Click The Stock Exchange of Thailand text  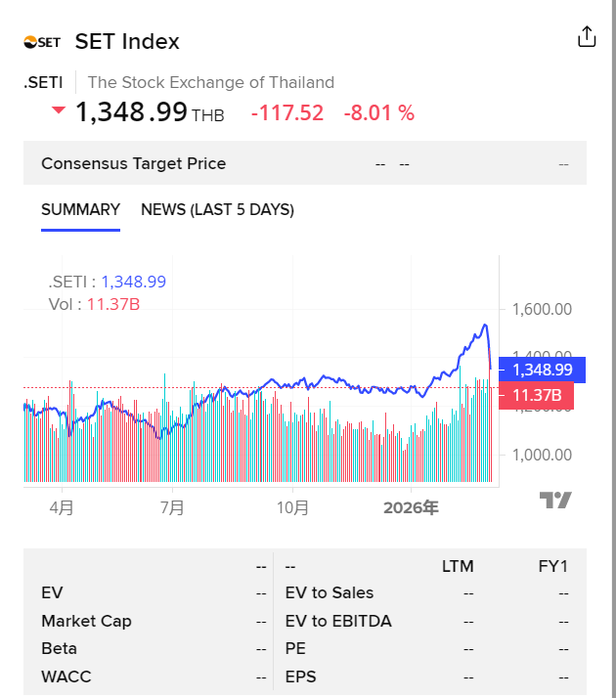point(211,83)
